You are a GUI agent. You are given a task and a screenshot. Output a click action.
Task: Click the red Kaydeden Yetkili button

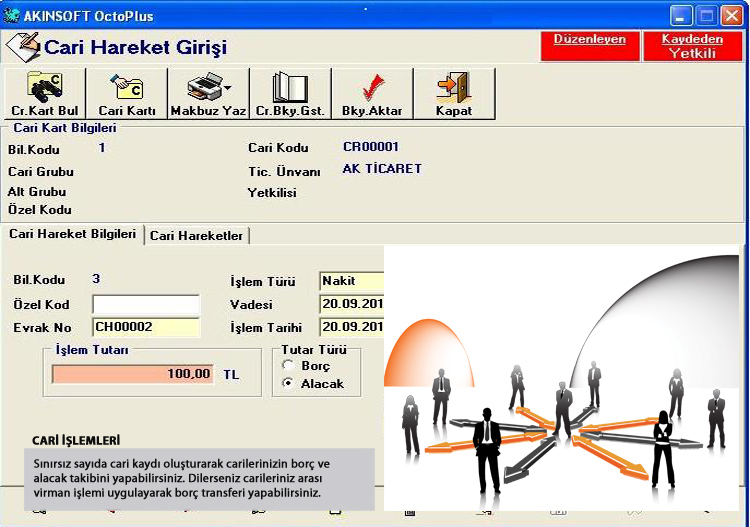click(x=692, y=46)
